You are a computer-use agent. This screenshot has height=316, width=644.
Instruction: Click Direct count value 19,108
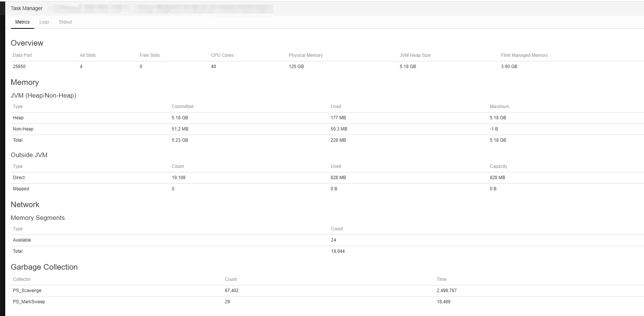click(179, 178)
